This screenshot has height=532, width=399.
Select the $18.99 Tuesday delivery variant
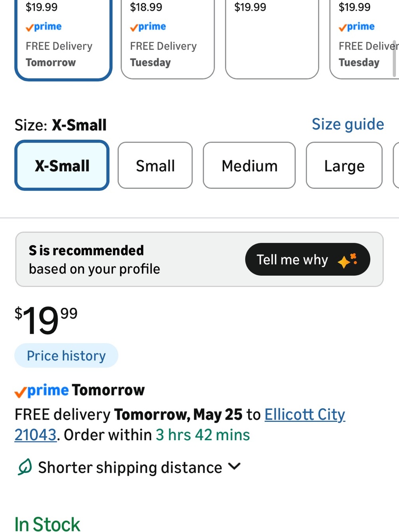[168, 40]
